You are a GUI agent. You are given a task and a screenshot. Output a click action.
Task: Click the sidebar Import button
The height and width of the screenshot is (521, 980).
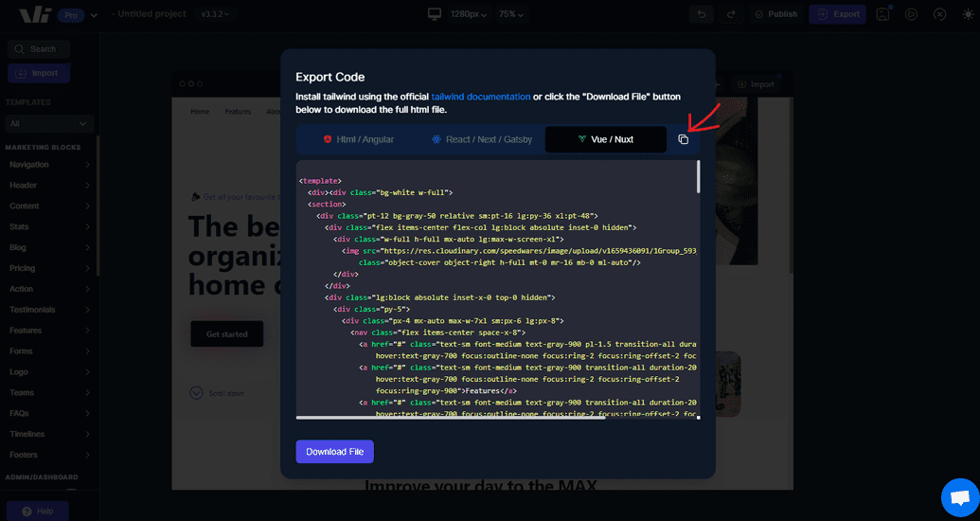[x=38, y=73]
